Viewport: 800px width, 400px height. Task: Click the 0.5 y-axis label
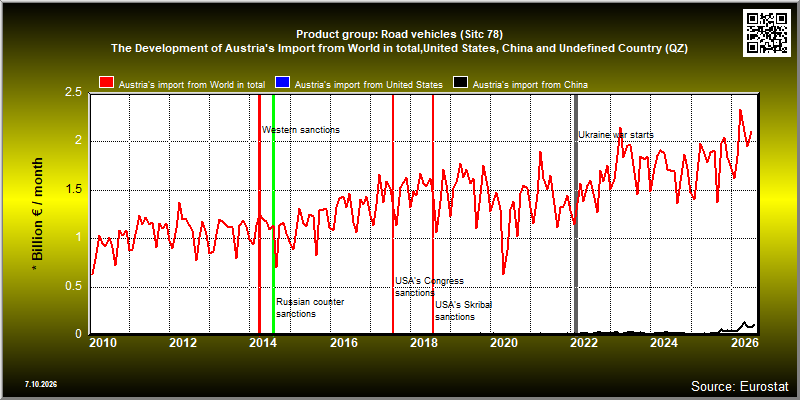72,286
